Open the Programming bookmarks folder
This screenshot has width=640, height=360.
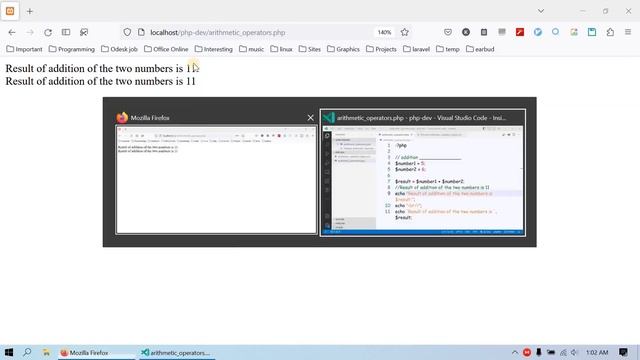tap(72, 49)
